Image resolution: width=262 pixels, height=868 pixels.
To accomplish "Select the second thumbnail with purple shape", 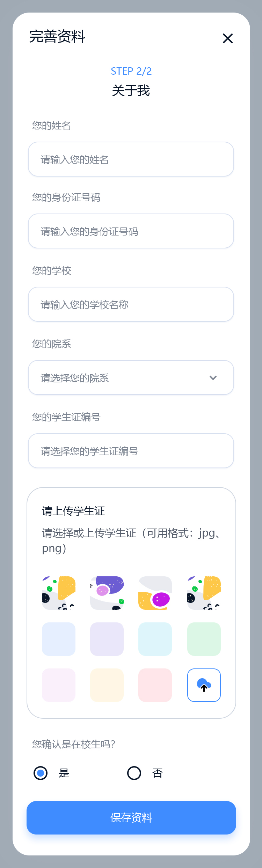I will click(107, 593).
